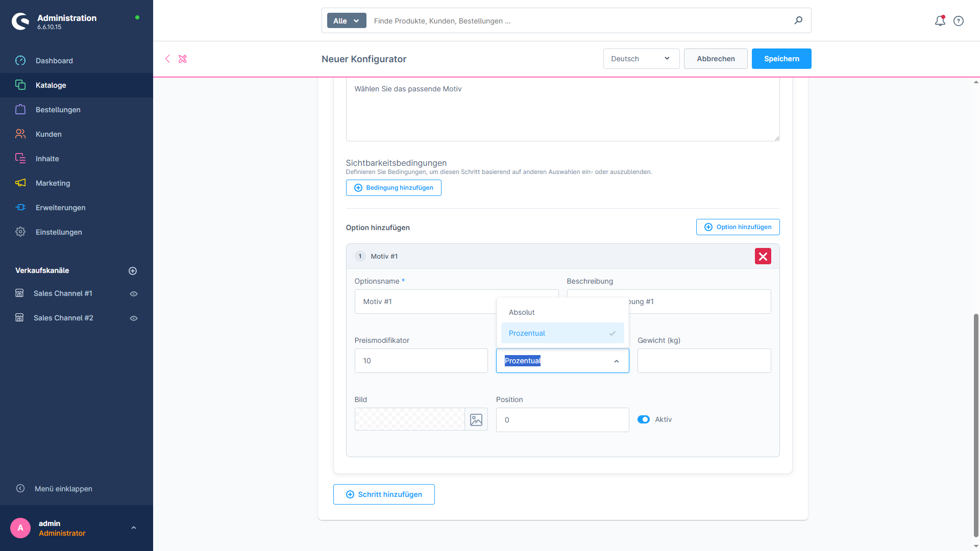
Task: Click Schritt hinzufügen button
Action: tap(384, 494)
